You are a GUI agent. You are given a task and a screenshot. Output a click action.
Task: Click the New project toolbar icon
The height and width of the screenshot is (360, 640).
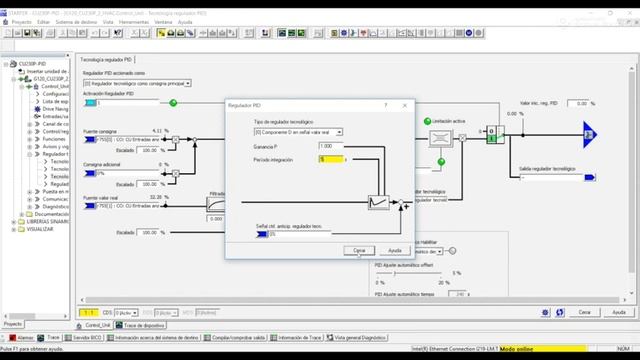point(8,33)
